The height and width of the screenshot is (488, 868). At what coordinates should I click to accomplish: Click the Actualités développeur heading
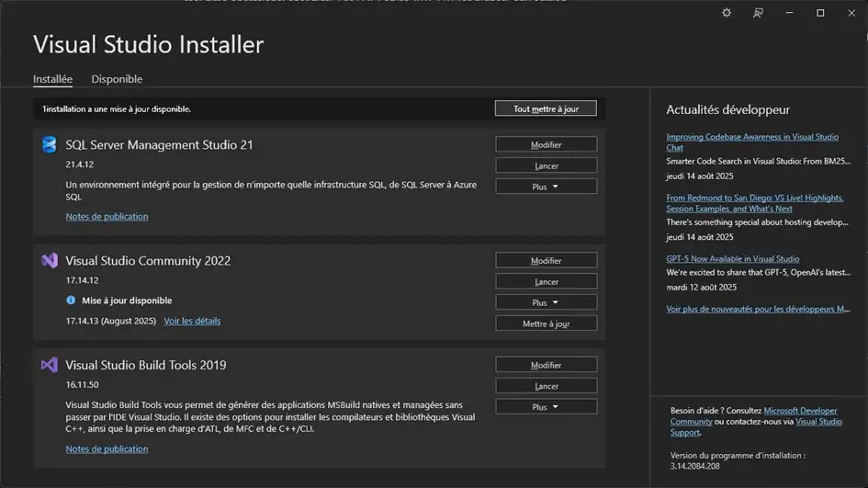728,109
